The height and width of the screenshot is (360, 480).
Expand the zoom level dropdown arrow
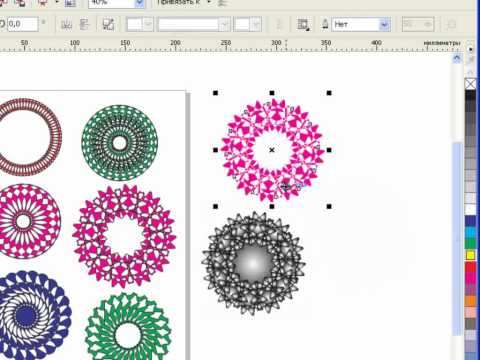coord(140,3)
